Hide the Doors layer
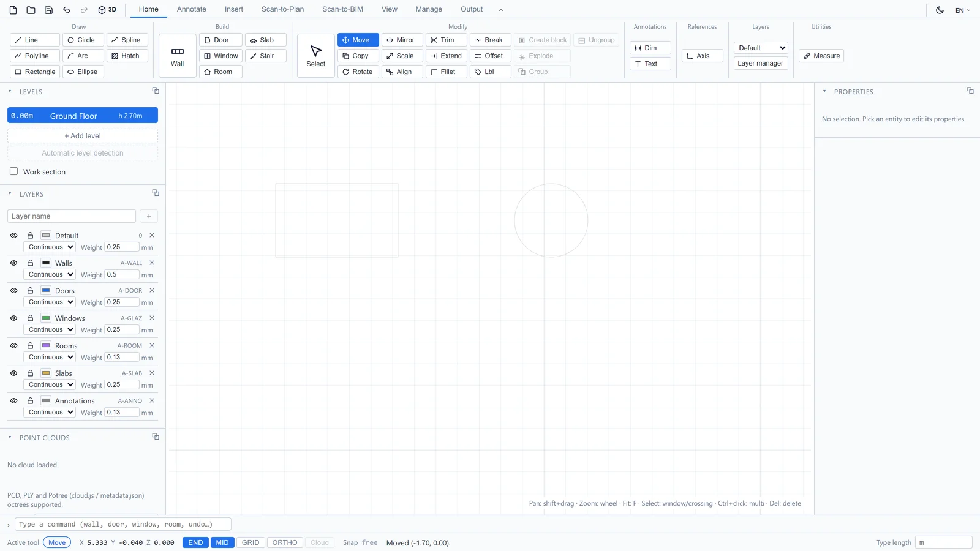This screenshot has height=551, width=980. pos(13,290)
